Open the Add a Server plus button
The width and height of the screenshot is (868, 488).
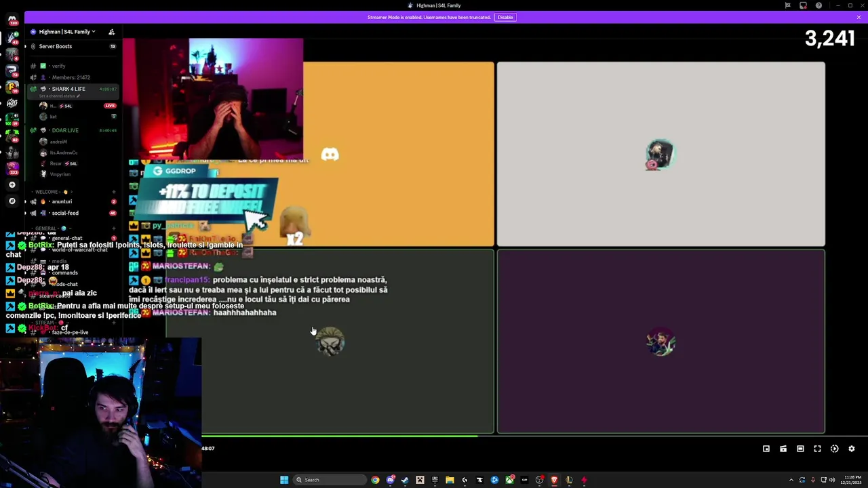12,184
